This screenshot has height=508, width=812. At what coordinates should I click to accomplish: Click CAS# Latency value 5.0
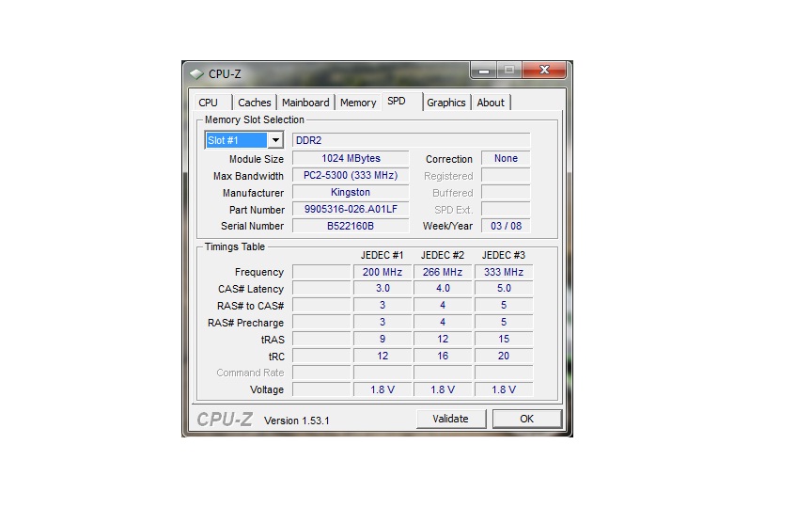[x=504, y=288]
